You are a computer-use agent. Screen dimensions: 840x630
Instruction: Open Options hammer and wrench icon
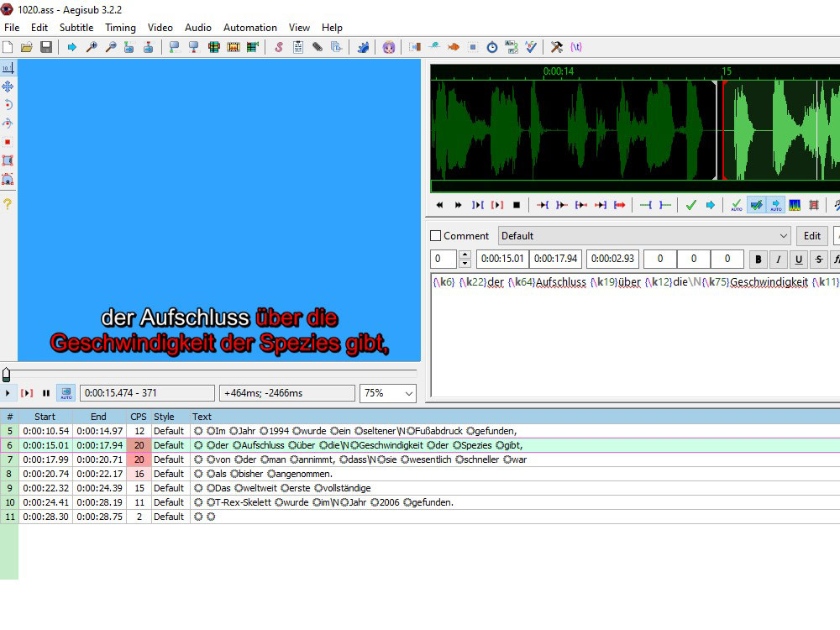557,47
